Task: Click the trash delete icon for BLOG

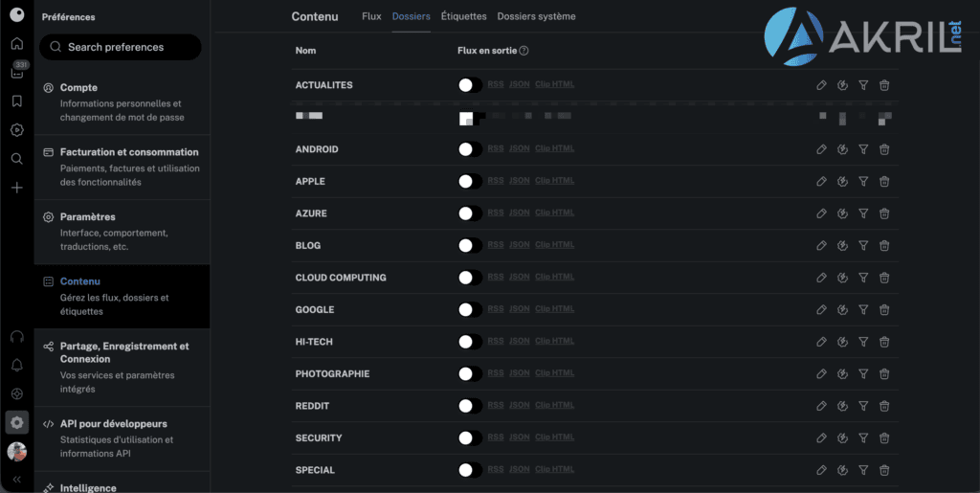Action: pos(884,246)
